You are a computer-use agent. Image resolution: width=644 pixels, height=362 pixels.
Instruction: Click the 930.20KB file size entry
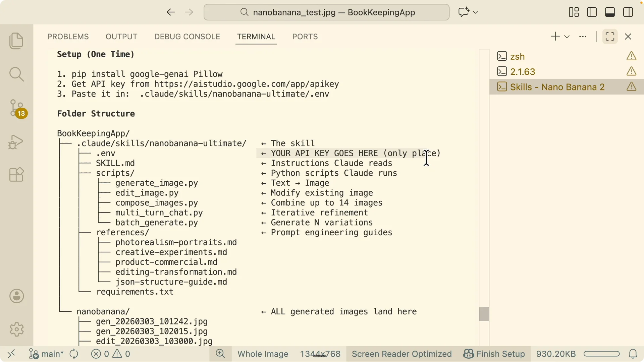[x=556, y=354]
